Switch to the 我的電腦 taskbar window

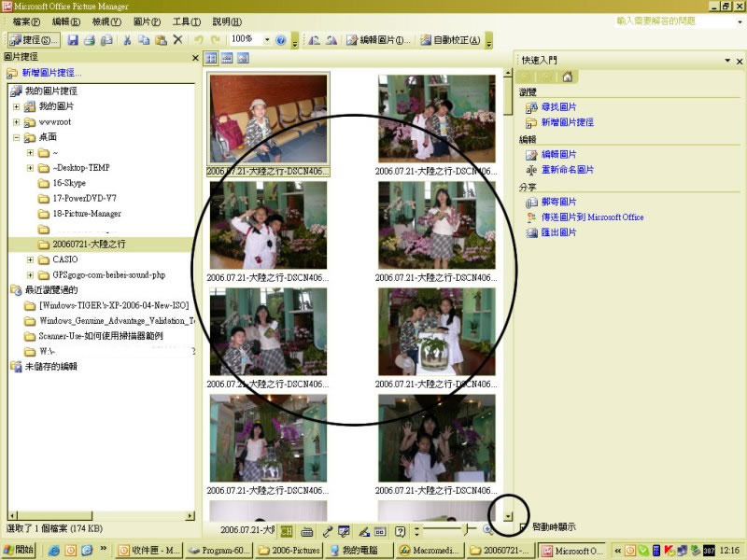click(359, 551)
